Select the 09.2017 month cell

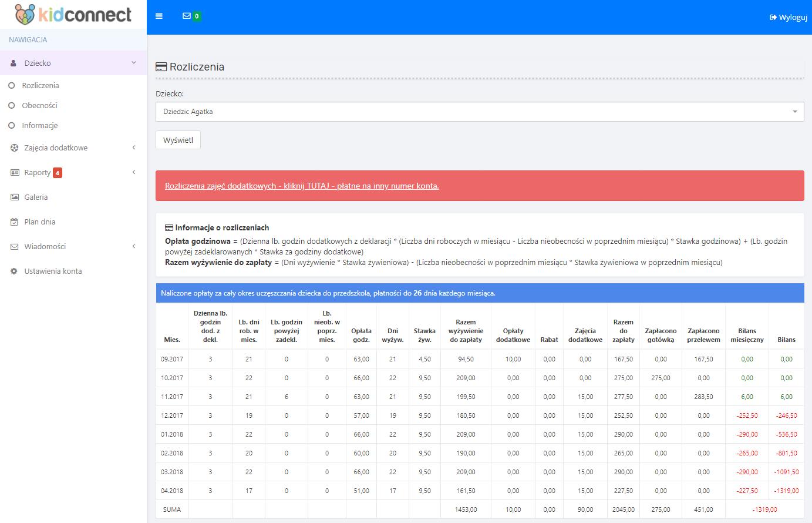coord(172,359)
